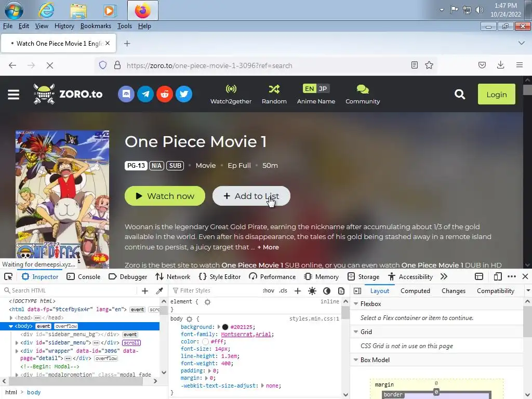Viewport: 532px width, 399px height.
Task: Open DevTools customize three-dot menu
Action: click(x=512, y=276)
